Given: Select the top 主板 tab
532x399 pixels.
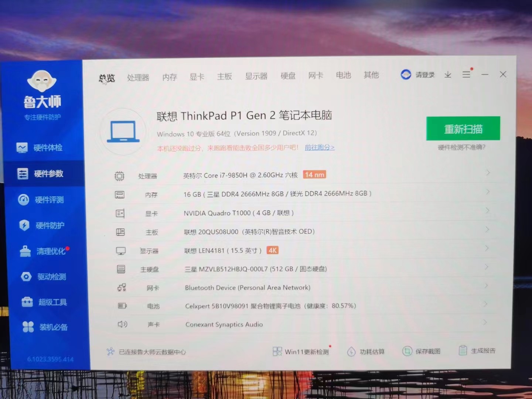Looking at the screenshot, I should coord(225,76).
